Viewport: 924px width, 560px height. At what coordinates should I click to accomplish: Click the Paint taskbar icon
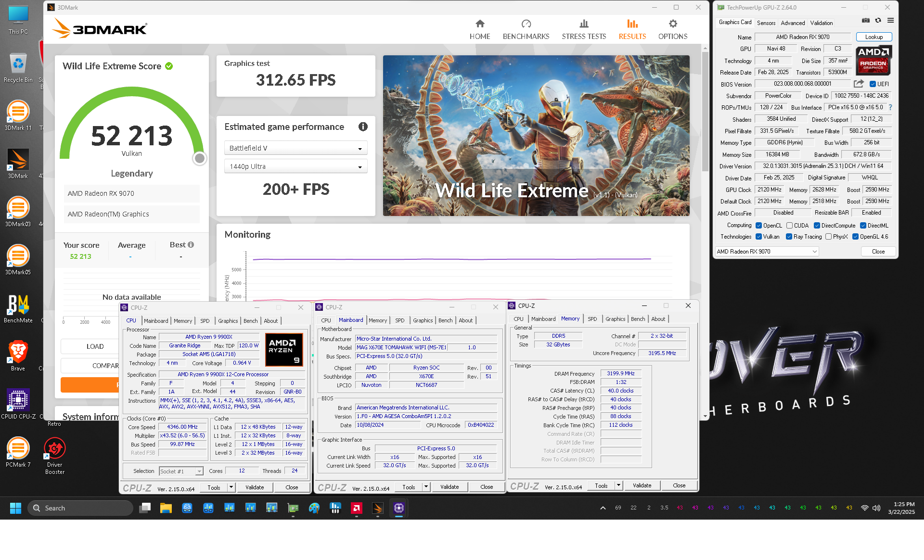point(314,508)
